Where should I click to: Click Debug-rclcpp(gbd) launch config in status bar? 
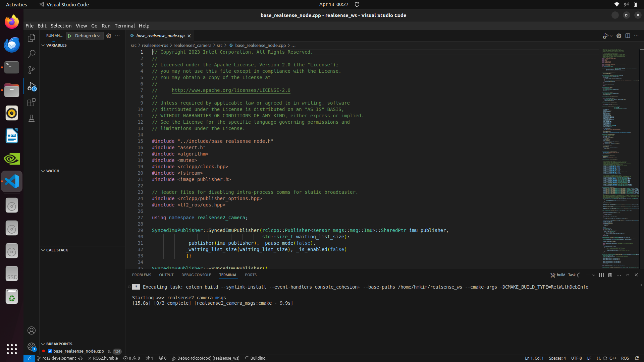point(206,358)
